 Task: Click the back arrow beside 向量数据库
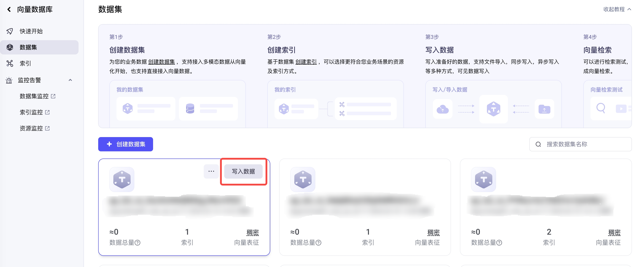[x=9, y=10]
